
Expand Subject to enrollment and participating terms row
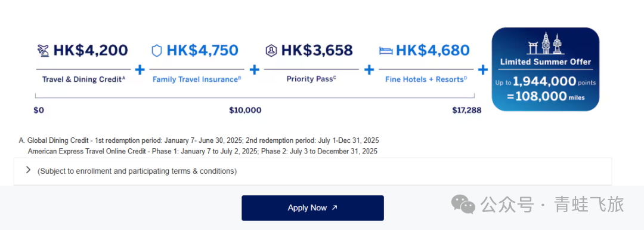coord(312,171)
